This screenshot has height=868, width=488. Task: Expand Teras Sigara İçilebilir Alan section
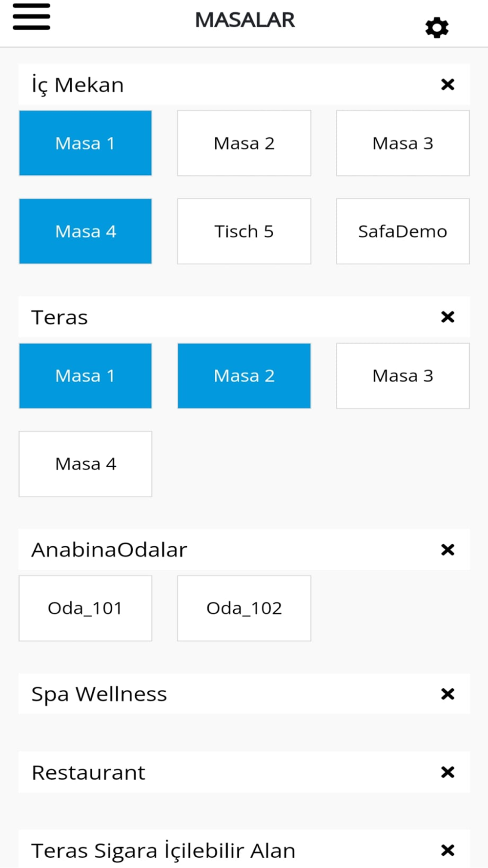point(195,850)
